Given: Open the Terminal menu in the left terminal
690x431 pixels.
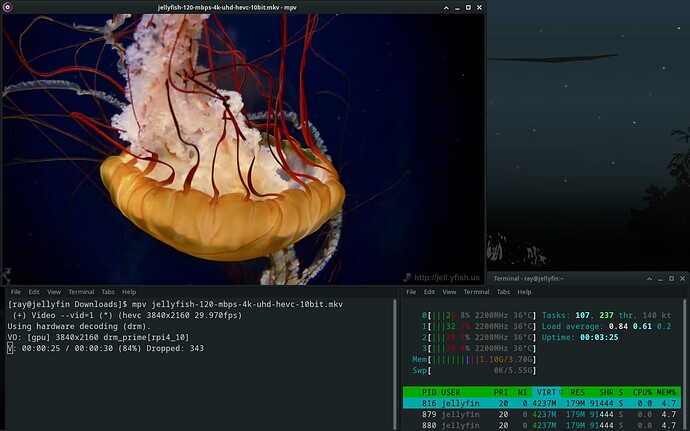Looking at the screenshot, I should pyautogui.click(x=81, y=292).
